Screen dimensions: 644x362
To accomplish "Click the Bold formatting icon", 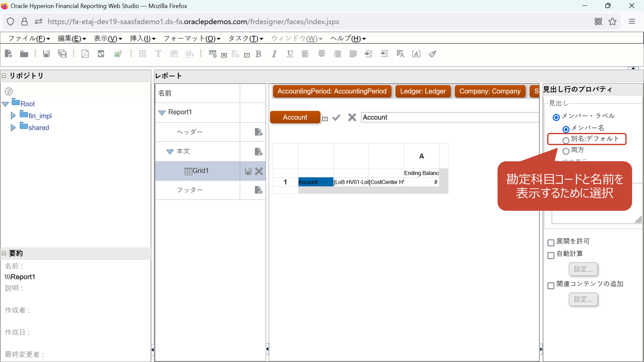I will pos(258,54).
